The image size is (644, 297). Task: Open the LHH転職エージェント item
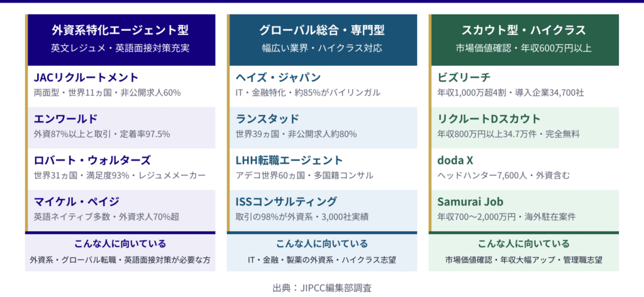tap(289, 160)
